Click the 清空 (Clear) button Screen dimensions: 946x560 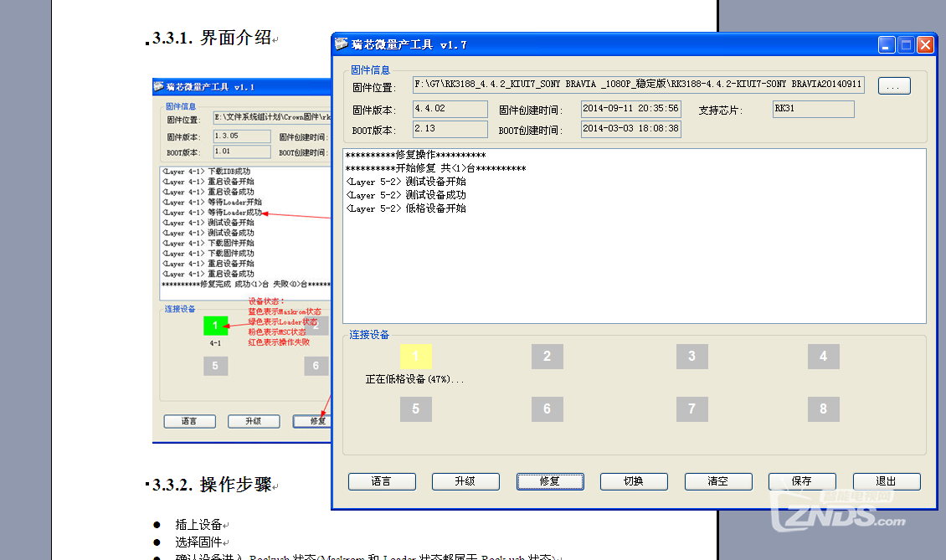pos(718,481)
